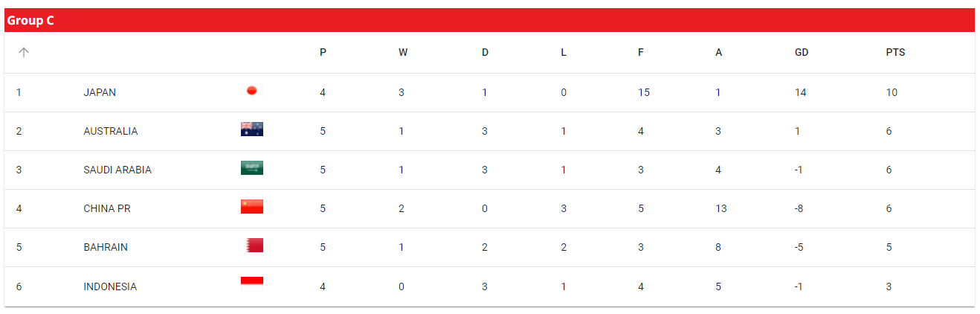Image resolution: width=980 pixels, height=314 pixels.
Task: Sort table by PTS column header
Action: point(895,53)
